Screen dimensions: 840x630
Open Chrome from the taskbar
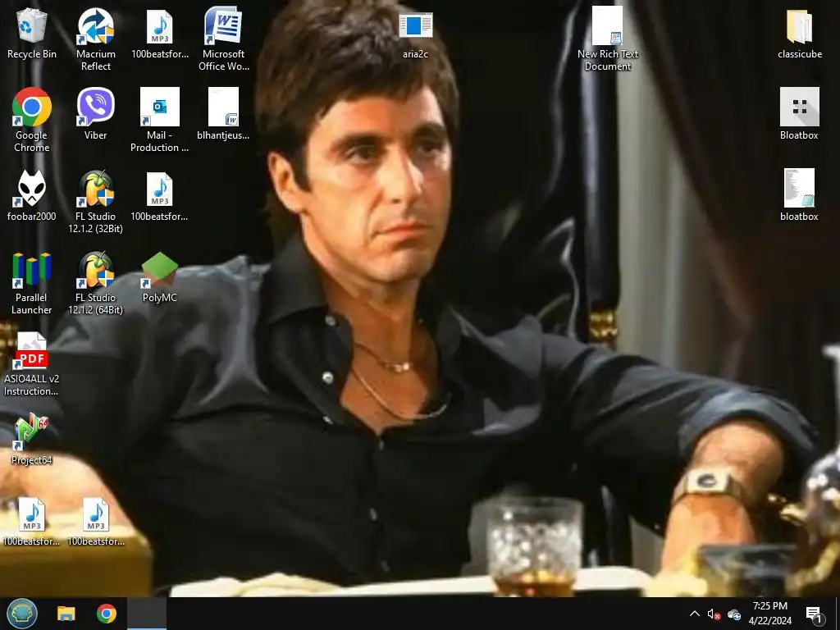coord(107,614)
